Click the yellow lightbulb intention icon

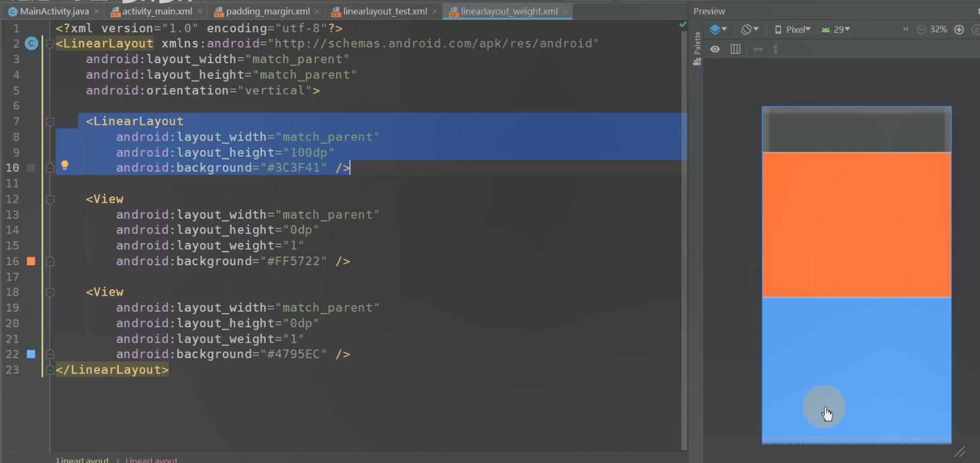[x=64, y=165]
